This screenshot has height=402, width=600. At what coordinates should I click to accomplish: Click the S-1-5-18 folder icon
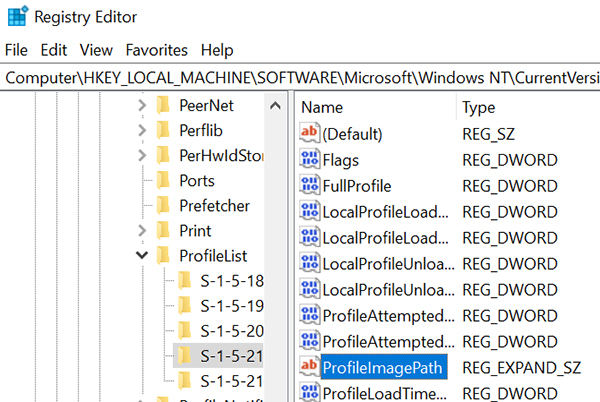(x=185, y=280)
